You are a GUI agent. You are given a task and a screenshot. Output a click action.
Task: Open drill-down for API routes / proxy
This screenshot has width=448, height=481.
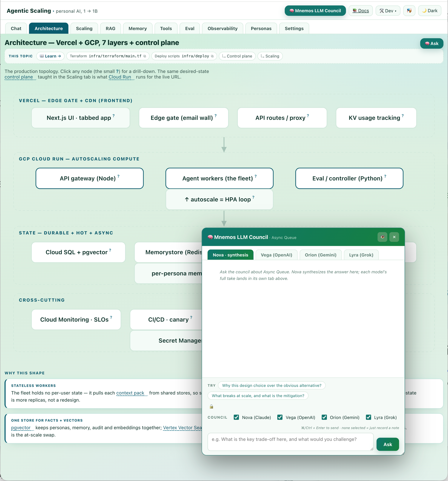(308, 116)
